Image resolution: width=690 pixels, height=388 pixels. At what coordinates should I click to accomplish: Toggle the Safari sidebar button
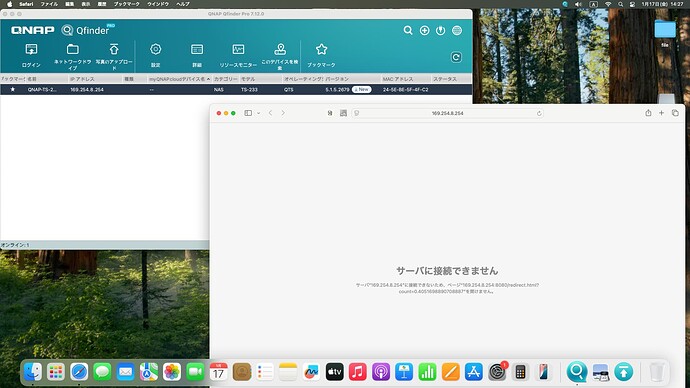(248, 113)
